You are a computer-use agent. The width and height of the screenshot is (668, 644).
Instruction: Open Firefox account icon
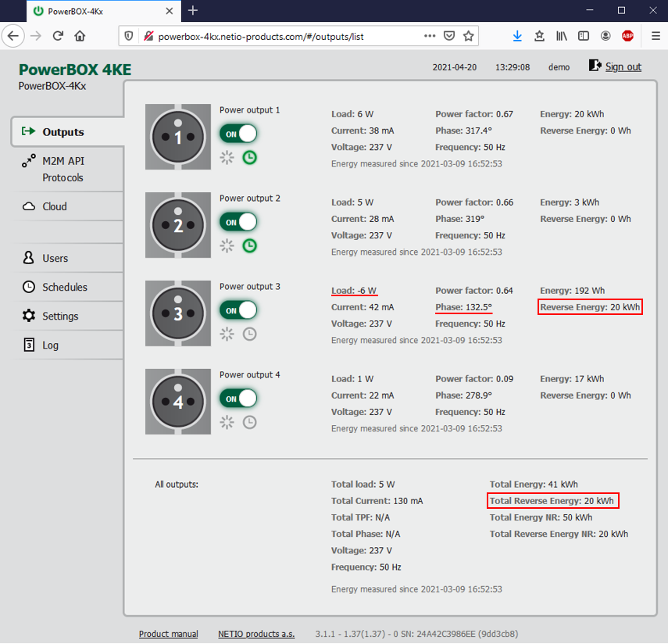[x=605, y=36]
